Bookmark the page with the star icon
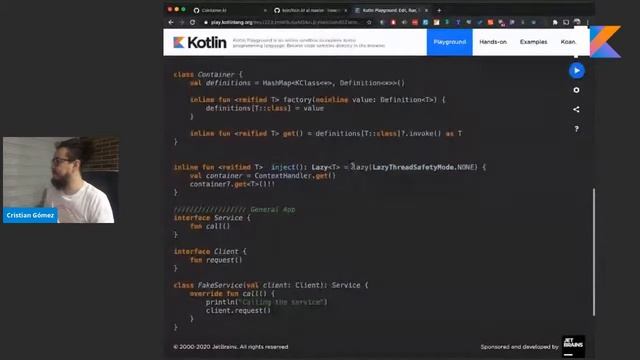The image size is (640, 360). click(369, 22)
